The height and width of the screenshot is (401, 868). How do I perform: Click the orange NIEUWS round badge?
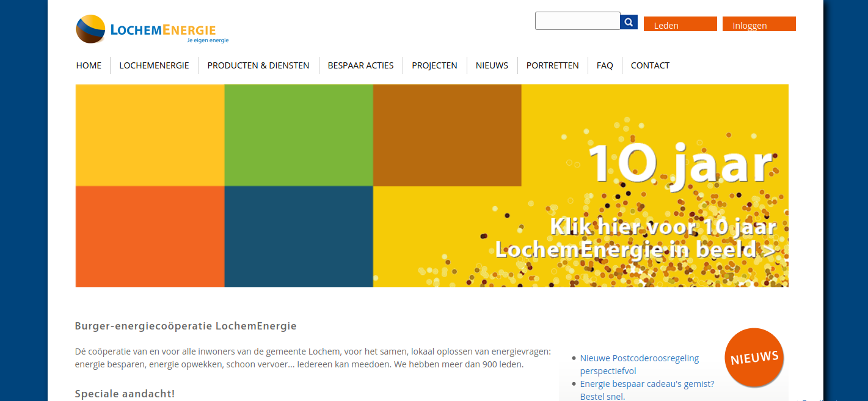pos(754,358)
